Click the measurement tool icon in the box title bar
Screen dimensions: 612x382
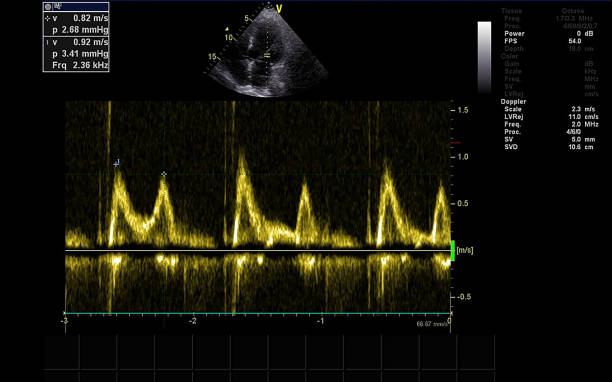[58, 6]
